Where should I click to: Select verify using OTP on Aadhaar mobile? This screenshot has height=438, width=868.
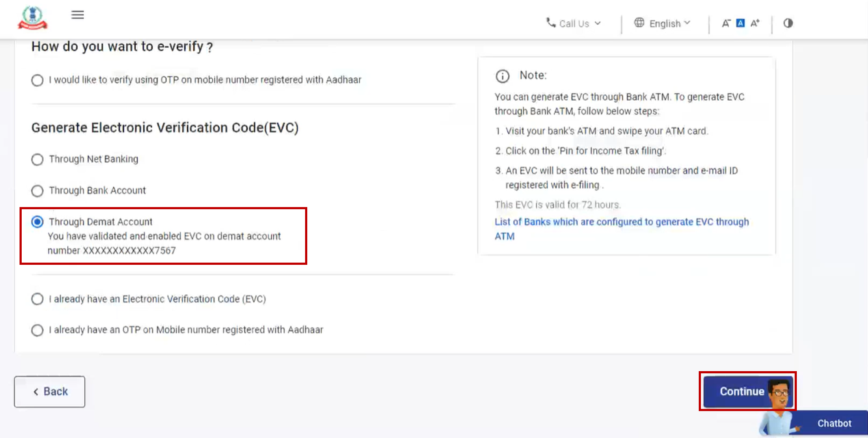(x=37, y=80)
